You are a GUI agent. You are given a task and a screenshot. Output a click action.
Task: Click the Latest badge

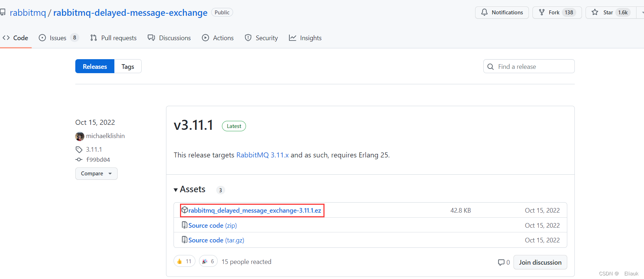pos(234,126)
